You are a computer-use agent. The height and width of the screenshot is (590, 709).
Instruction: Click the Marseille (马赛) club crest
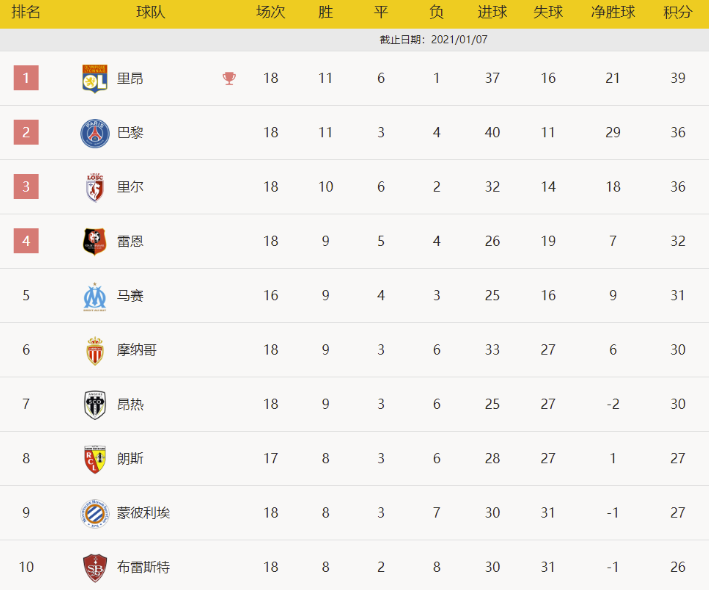[95, 296]
